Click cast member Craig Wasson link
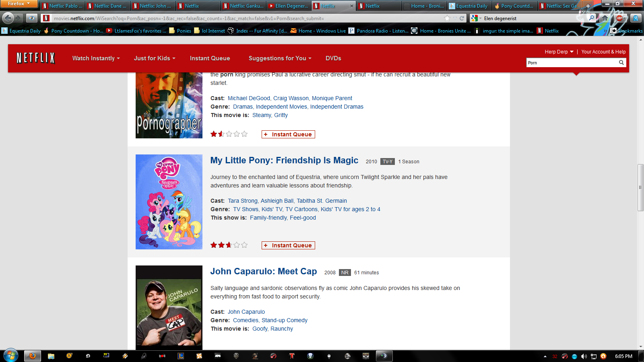The image size is (644, 362). pos(291,98)
